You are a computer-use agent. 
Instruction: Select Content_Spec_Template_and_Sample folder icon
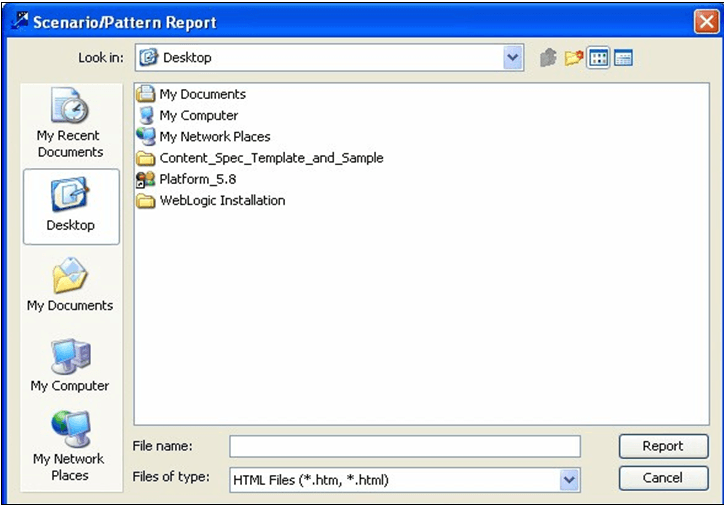pyautogui.click(x=146, y=158)
